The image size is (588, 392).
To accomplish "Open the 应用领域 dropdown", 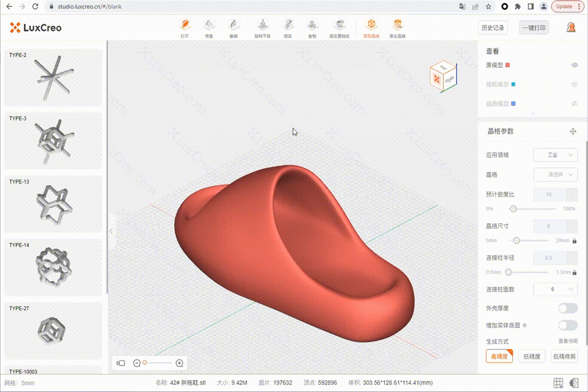I will tap(555, 155).
